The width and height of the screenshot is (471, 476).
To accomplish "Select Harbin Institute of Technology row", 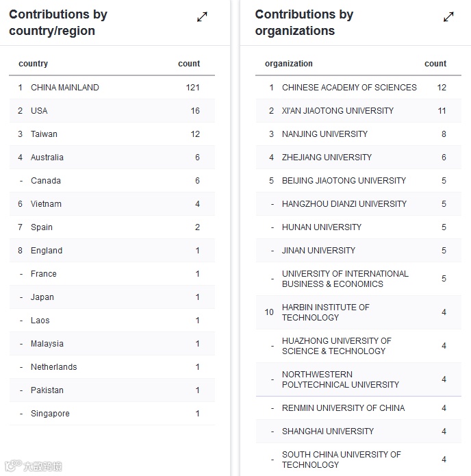I will point(325,312).
